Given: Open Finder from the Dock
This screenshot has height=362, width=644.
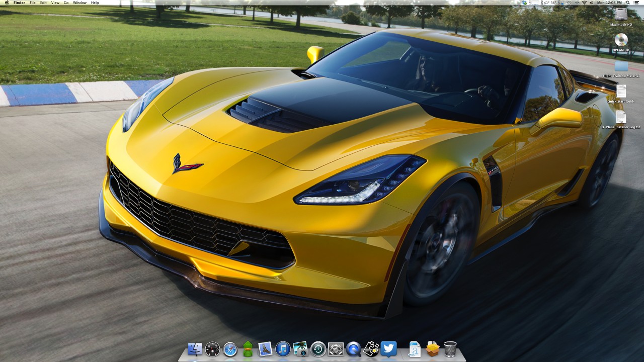Looking at the screenshot, I should click(x=195, y=349).
